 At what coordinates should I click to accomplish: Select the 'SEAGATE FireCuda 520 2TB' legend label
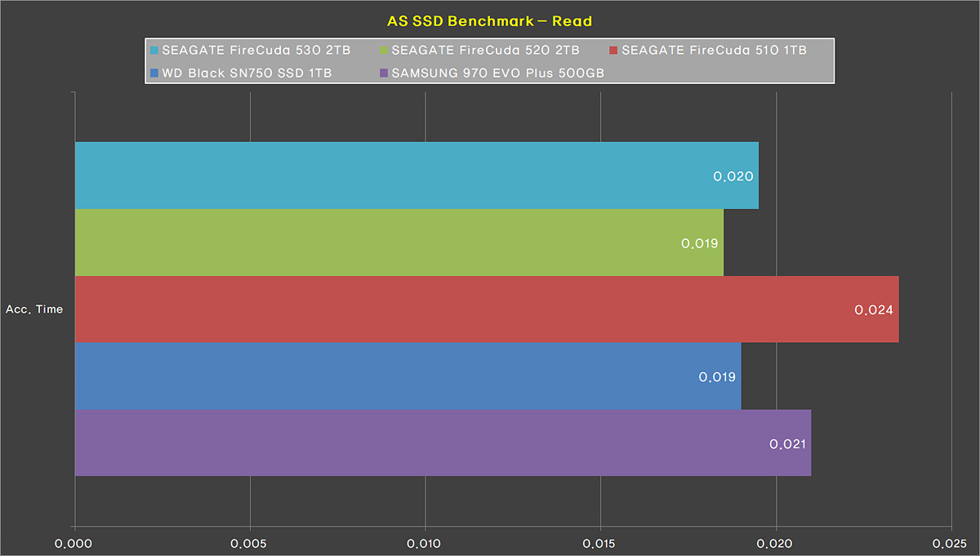486,51
